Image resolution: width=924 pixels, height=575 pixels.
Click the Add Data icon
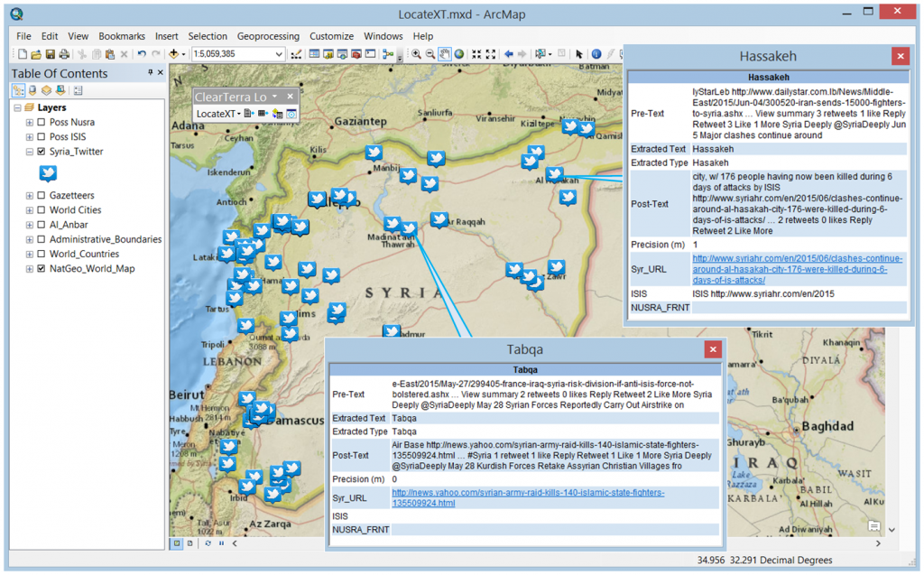click(173, 54)
